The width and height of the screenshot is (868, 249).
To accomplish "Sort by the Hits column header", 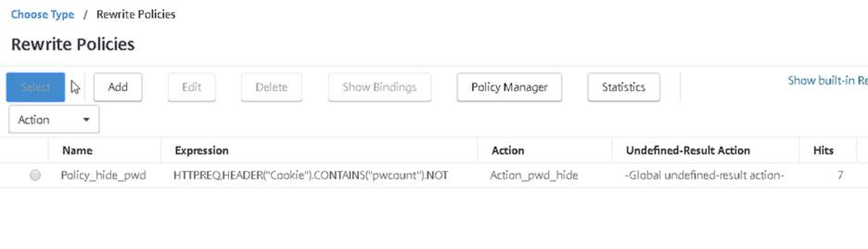I will point(824,151).
